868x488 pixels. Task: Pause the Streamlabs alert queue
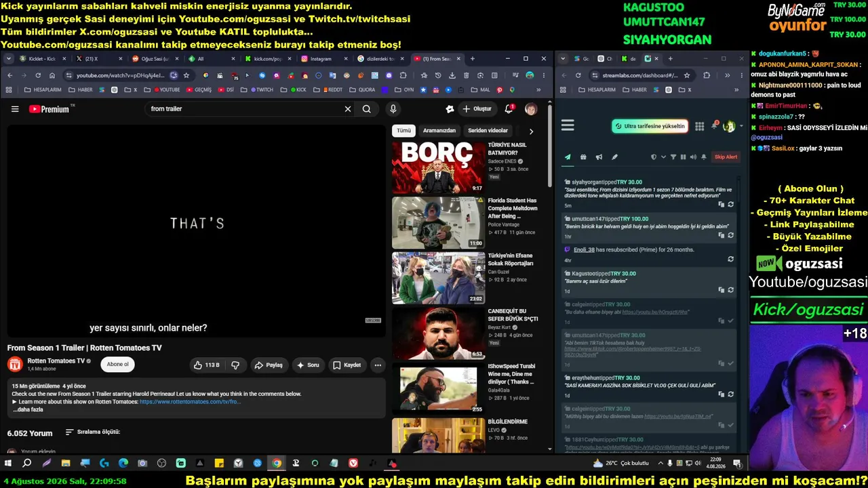[683, 157]
